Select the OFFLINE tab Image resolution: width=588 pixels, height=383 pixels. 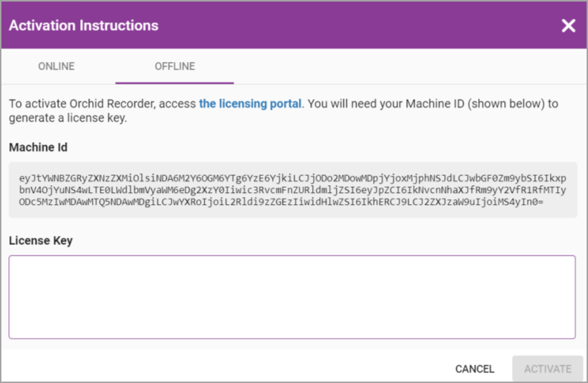pyautogui.click(x=174, y=67)
